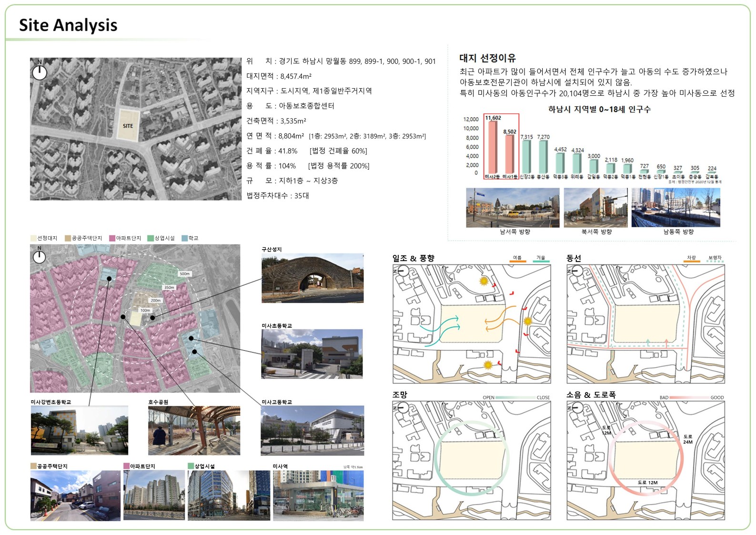The width and height of the screenshot is (756, 535).
Task: Click the '대지면적 : 8,457.4m²' line
Action: click(x=279, y=76)
